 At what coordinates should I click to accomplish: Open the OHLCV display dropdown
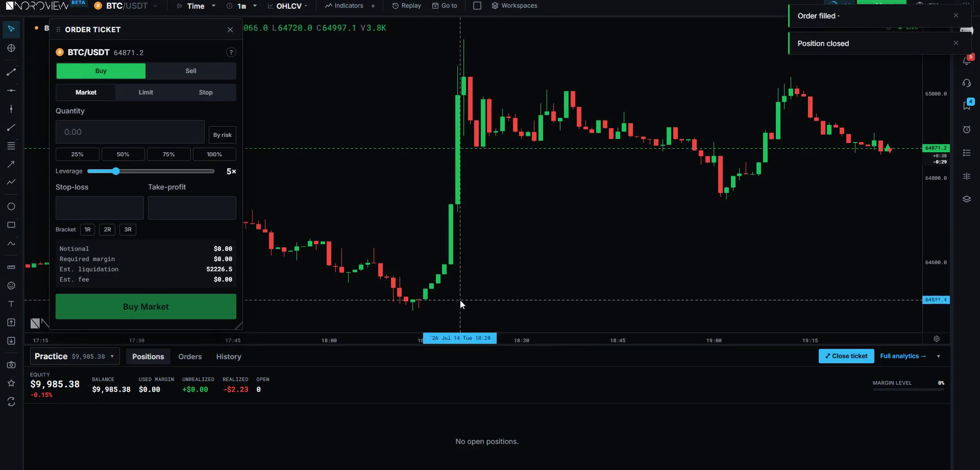[288, 6]
